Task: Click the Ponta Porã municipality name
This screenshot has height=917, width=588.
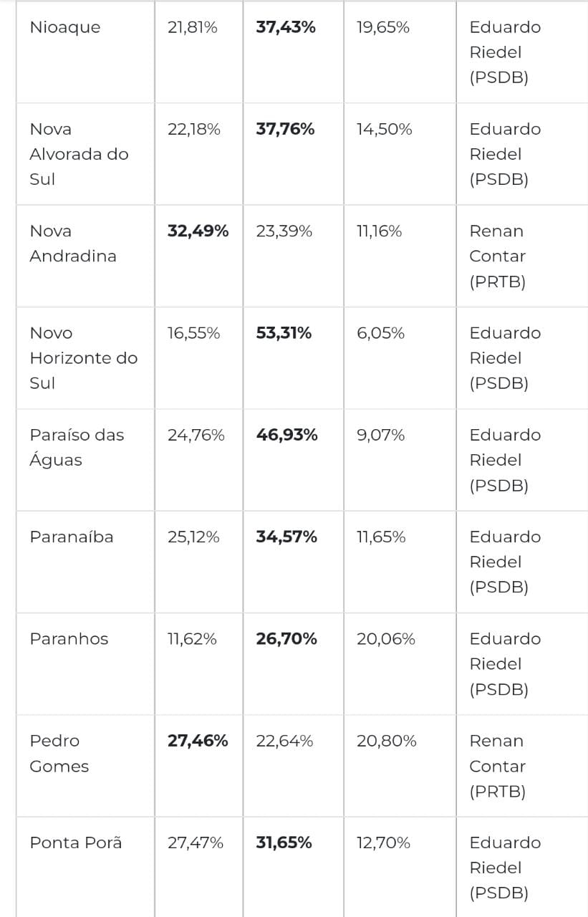Action: point(76,843)
